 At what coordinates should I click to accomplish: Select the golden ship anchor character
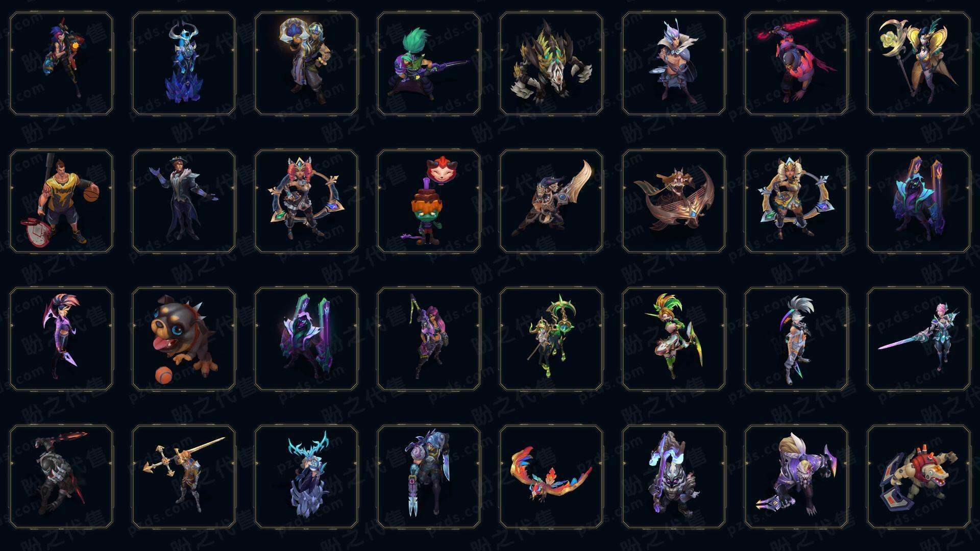click(x=674, y=202)
